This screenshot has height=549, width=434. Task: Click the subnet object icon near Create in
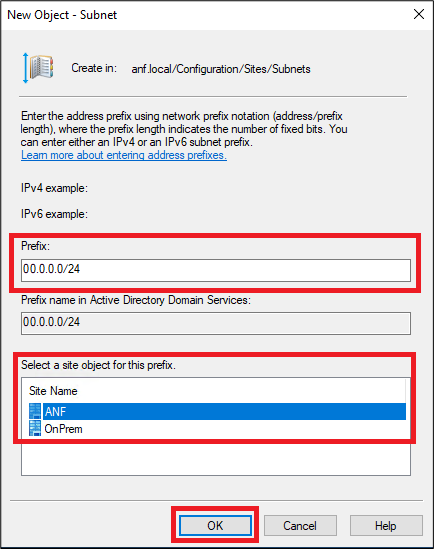pyautogui.click(x=38, y=68)
